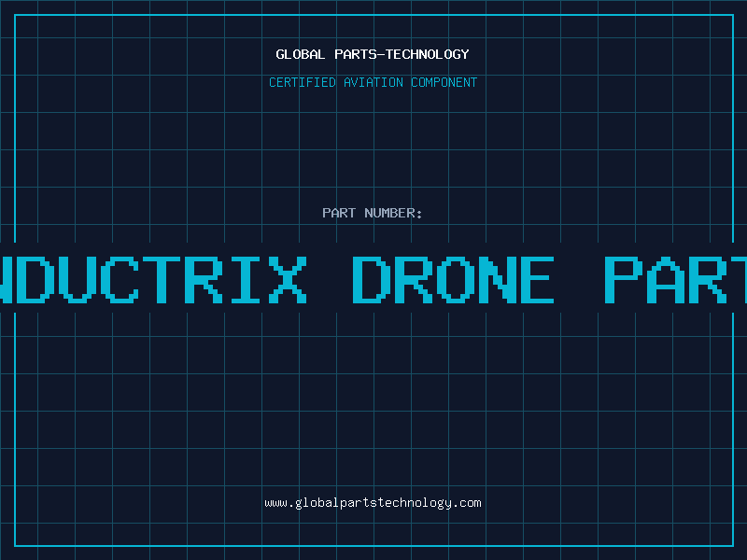
Task: Select the CERTIFIED AVIATION COMPONENT subtitle
Action: pos(373,82)
